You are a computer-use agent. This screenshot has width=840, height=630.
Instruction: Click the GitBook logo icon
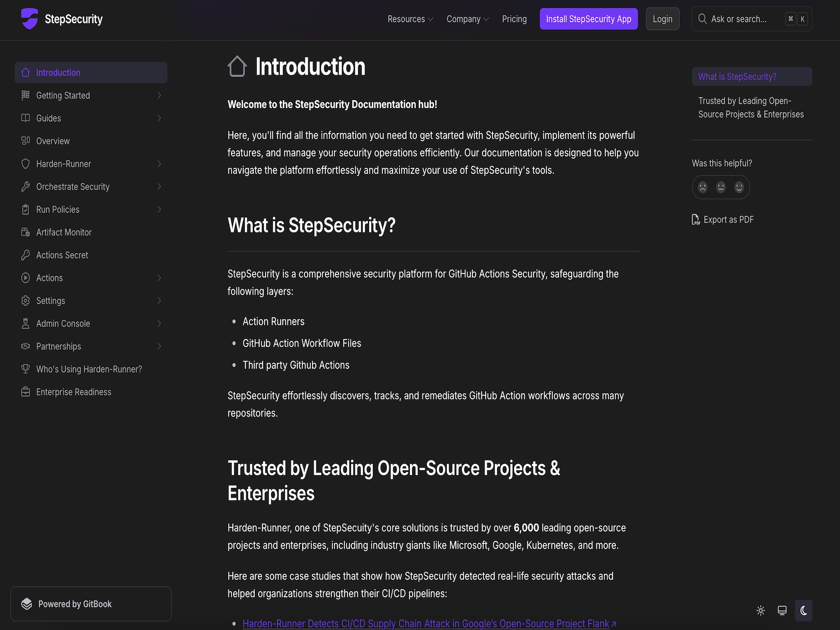click(x=27, y=604)
